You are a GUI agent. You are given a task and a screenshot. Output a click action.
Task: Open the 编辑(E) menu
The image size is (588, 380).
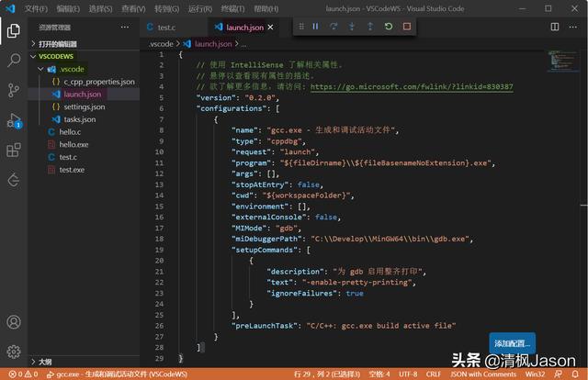pos(68,8)
